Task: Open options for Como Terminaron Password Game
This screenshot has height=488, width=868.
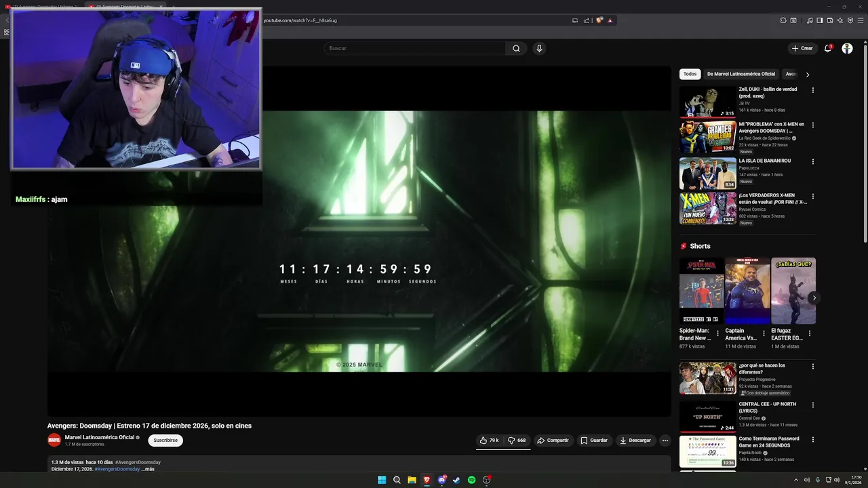Action: click(813, 440)
